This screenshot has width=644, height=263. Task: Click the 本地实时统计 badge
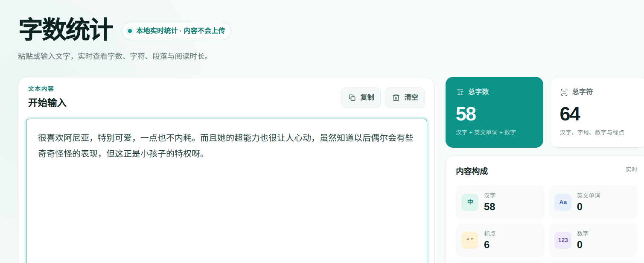pyautogui.click(x=176, y=31)
